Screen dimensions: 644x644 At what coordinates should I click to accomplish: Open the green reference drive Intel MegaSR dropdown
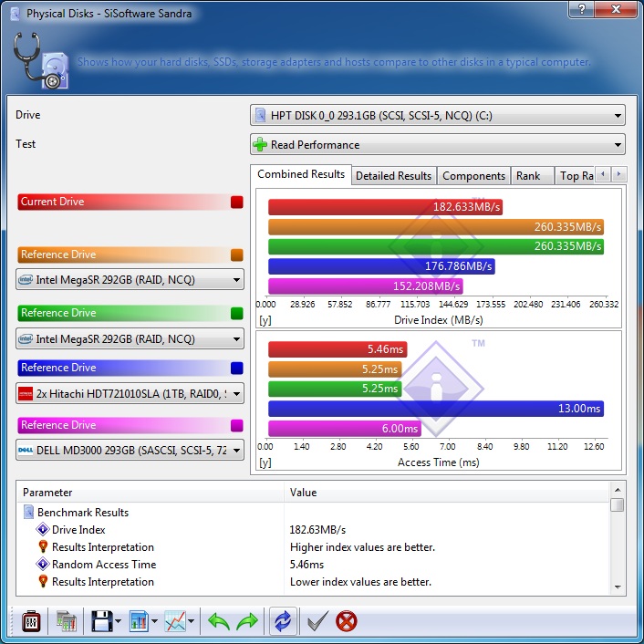pyautogui.click(x=130, y=338)
